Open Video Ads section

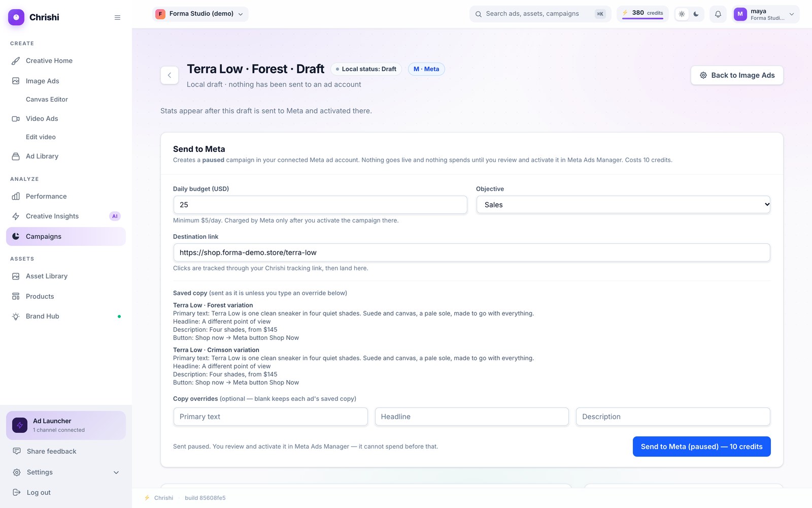(66, 119)
